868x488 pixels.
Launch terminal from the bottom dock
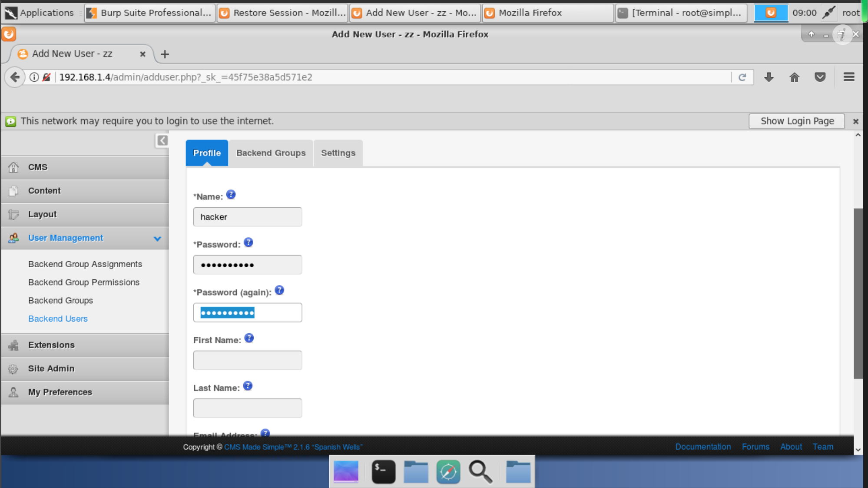[383, 471]
